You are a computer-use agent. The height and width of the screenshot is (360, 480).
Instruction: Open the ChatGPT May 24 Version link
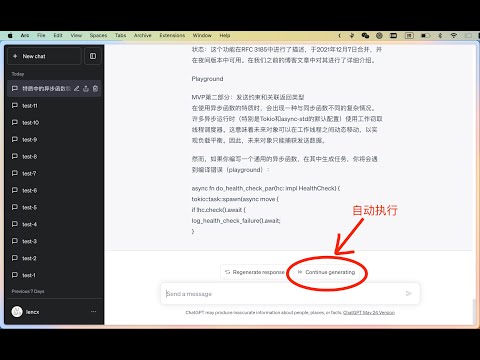(369, 312)
